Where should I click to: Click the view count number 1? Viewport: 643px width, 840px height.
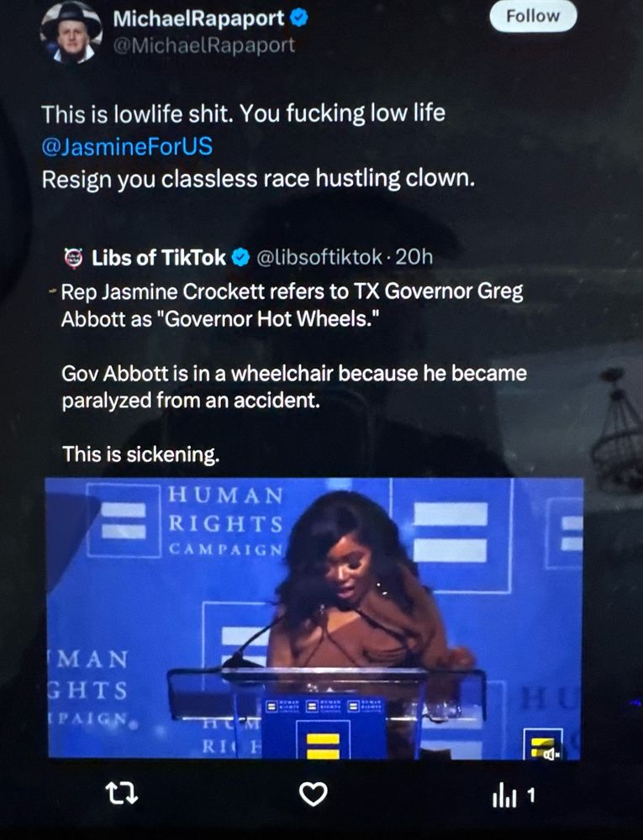click(530, 795)
